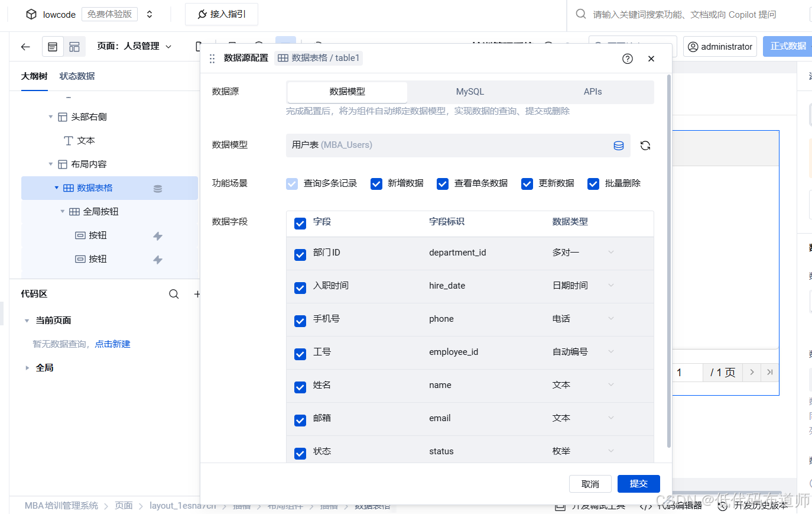Click the 点击新建 link
This screenshot has height=514, width=812.
pyautogui.click(x=113, y=344)
